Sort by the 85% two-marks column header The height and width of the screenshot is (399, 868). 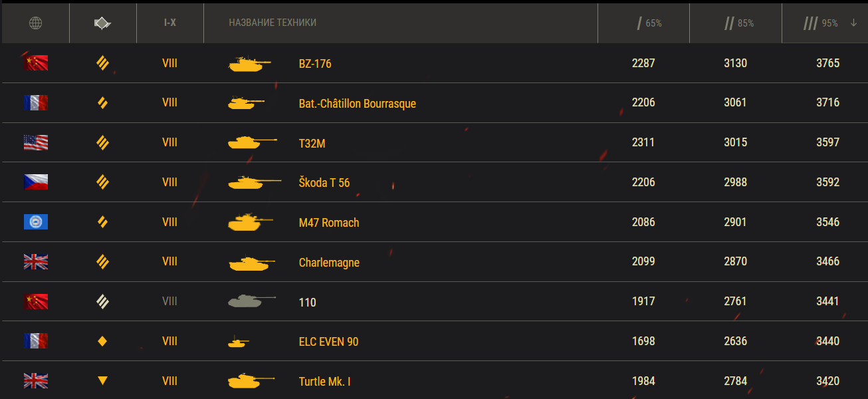point(739,23)
